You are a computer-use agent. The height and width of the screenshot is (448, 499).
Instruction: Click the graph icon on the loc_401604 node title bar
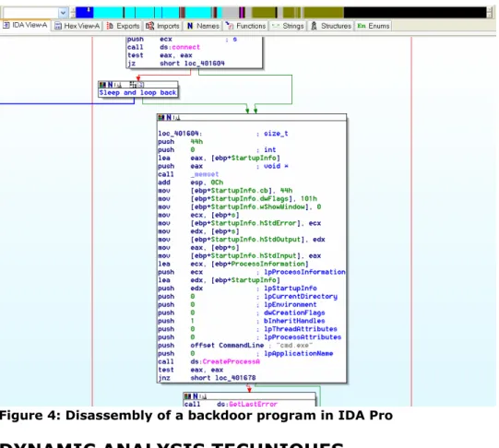(176, 118)
